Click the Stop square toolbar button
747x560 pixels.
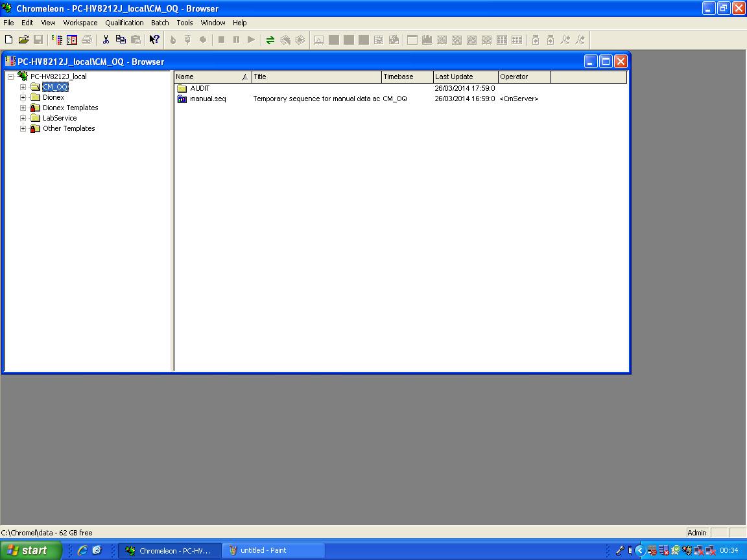pos(221,40)
